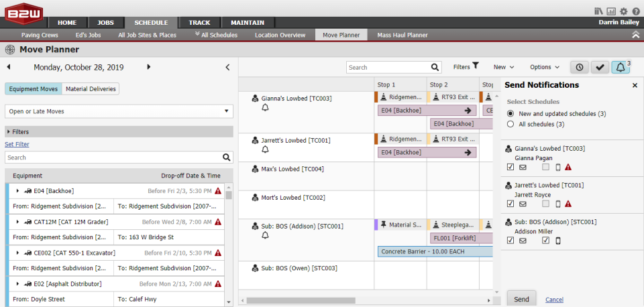644x307 pixels.
Task: Click the Concrete Barrier - 10.00 EACH bar
Action: coord(435,251)
